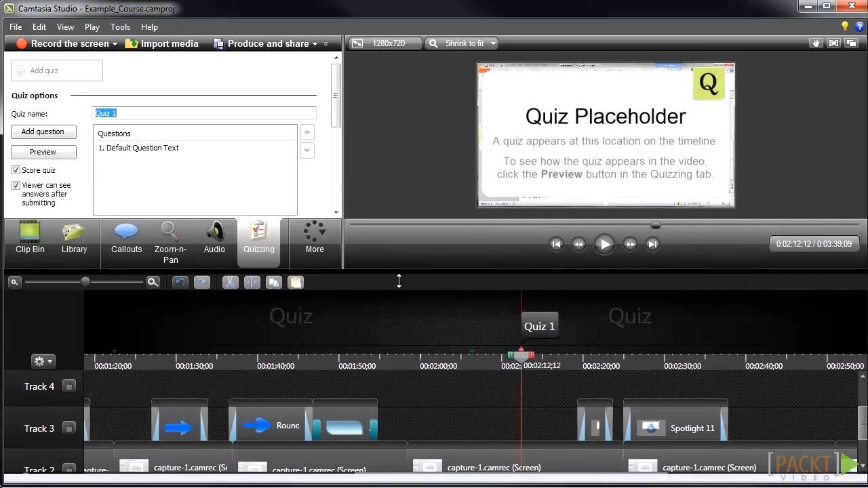Click the blue help question icon
The width and height of the screenshot is (868, 488).
pyautogui.click(x=859, y=26)
